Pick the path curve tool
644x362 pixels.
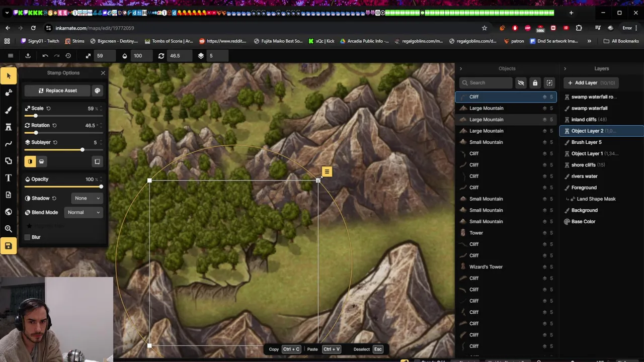pos(8,144)
